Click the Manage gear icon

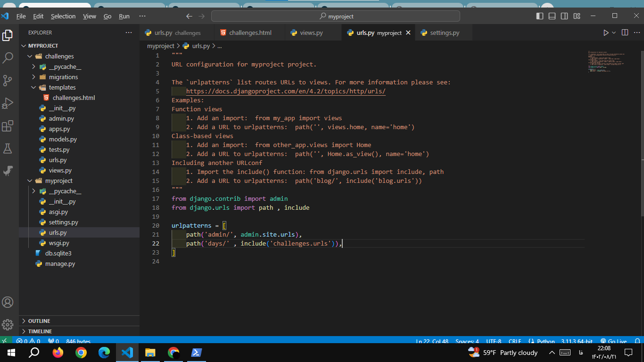tap(8, 325)
